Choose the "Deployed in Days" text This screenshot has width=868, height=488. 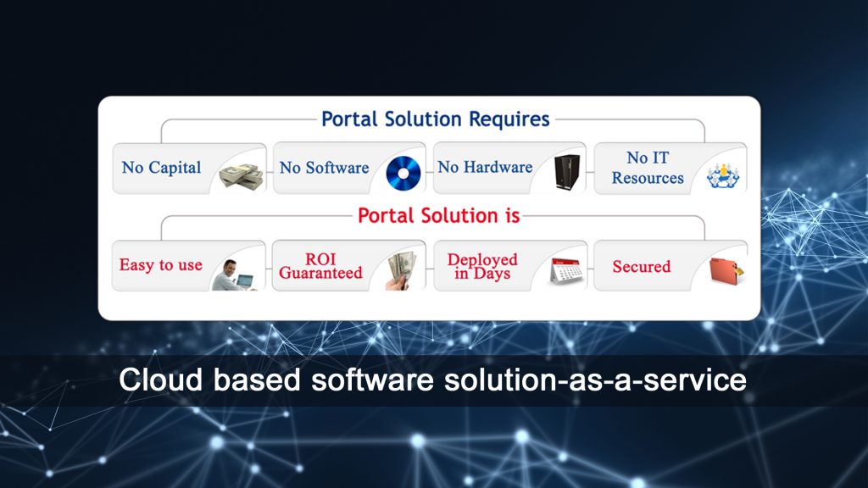(482, 266)
